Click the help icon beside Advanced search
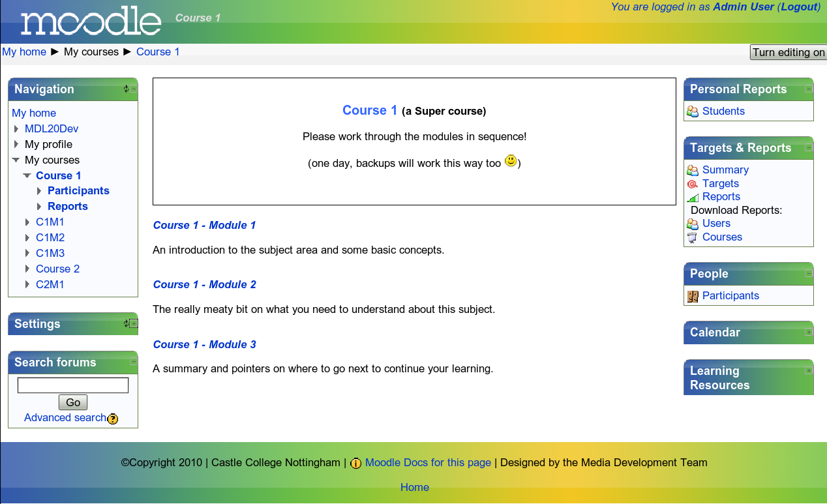Viewport: 827px width, 504px height. [x=113, y=419]
